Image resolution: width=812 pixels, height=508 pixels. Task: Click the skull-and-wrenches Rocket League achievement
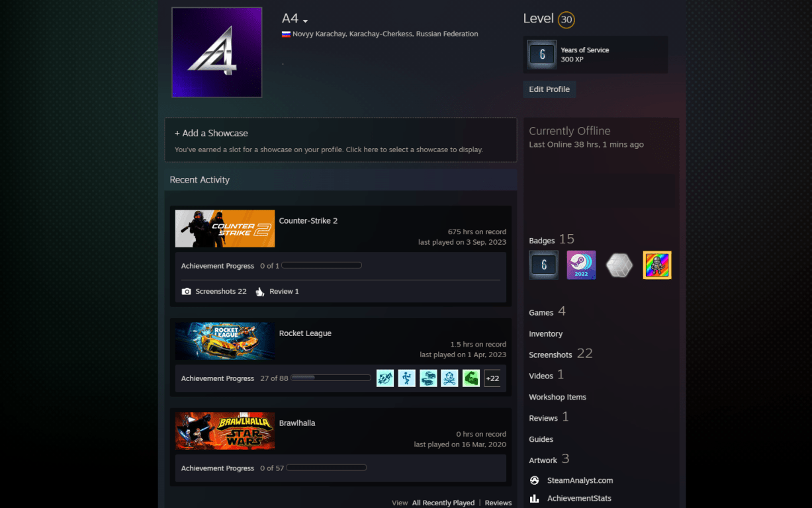[x=449, y=378]
